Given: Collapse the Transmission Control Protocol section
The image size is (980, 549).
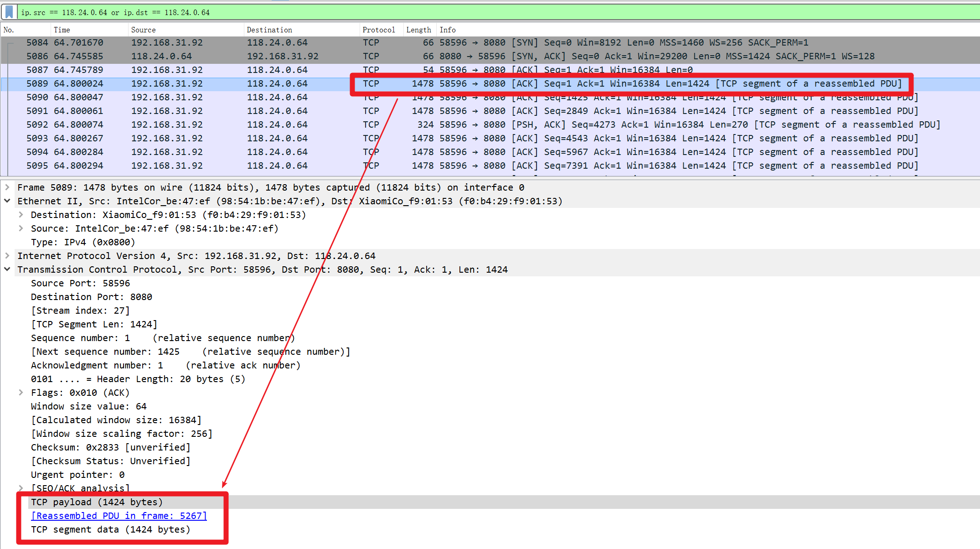Looking at the screenshot, I should (x=7, y=269).
